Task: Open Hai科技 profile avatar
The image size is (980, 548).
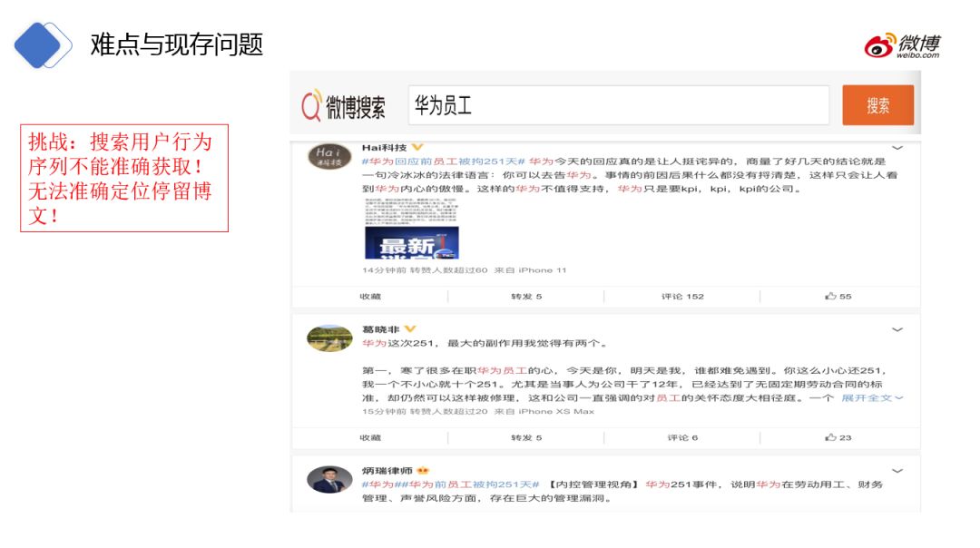Action: (329, 155)
